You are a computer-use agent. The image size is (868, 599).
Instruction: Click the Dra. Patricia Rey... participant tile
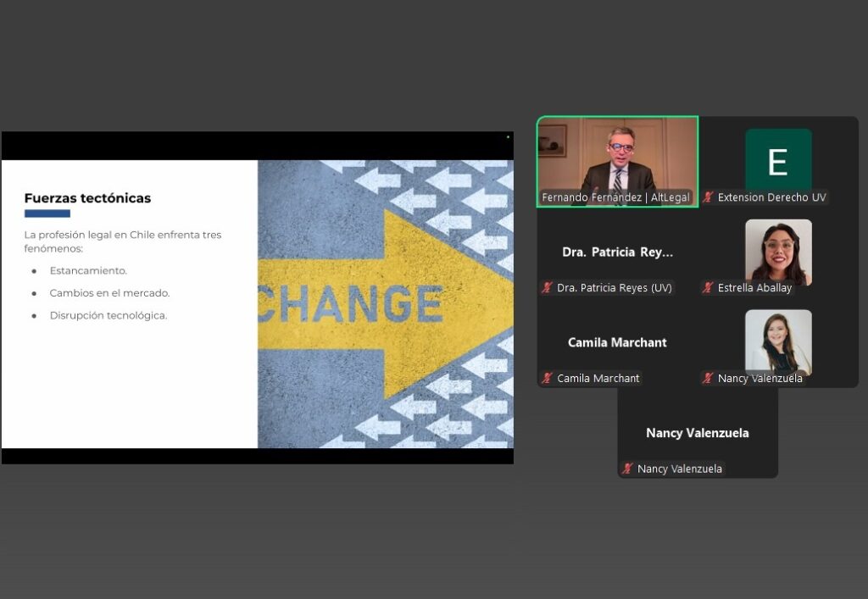click(617, 252)
